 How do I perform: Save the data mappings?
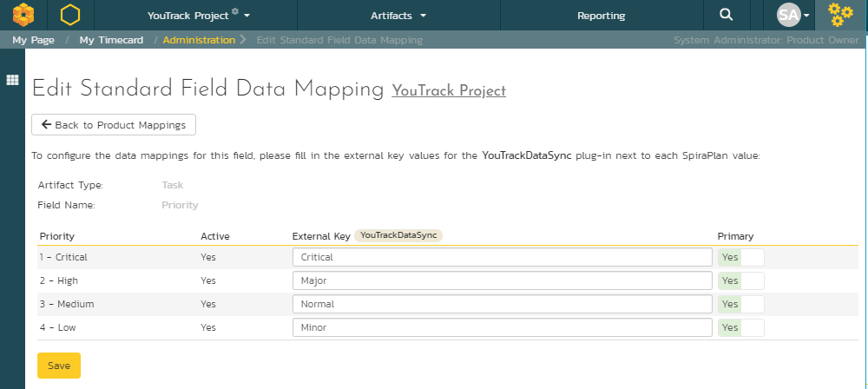click(59, 366)
